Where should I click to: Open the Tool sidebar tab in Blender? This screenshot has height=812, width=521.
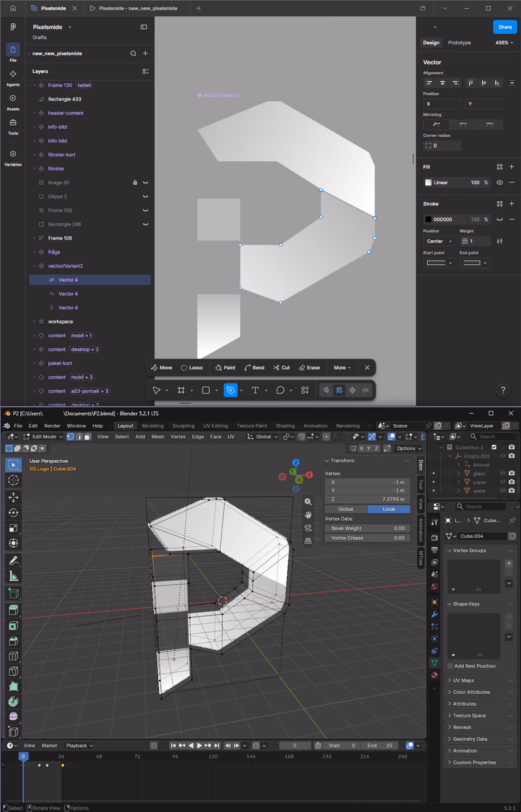tap(421, 484)
